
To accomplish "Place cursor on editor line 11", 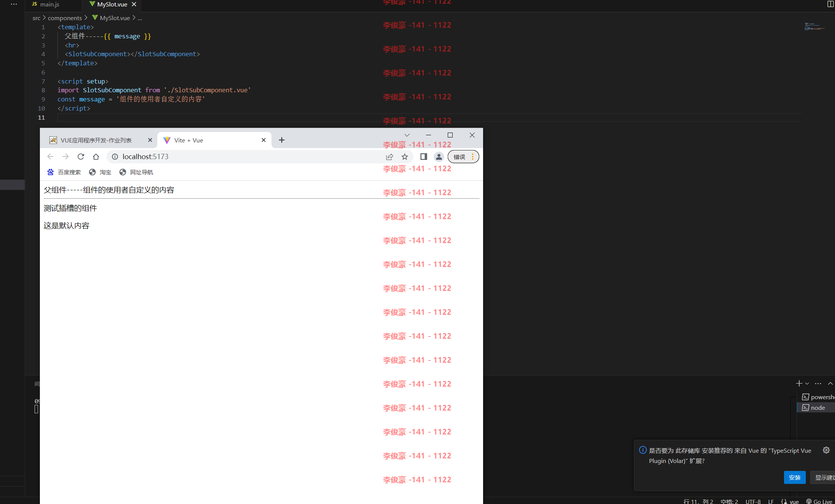I will tap(429, 117).
